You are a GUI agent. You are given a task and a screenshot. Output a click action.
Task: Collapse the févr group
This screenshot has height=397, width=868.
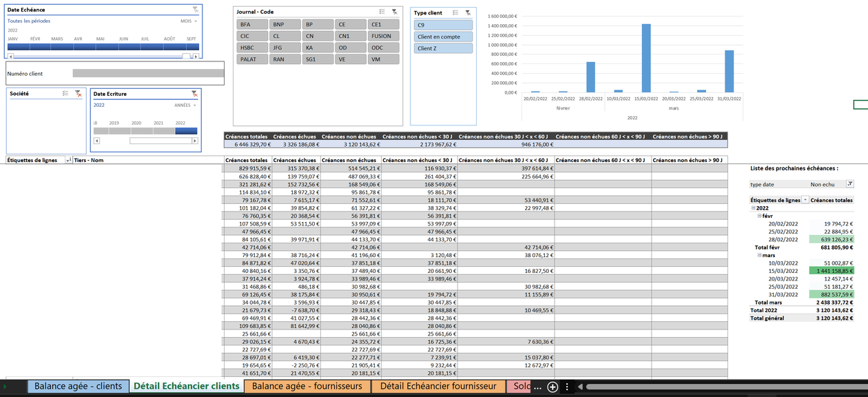(x=759, y=216)
